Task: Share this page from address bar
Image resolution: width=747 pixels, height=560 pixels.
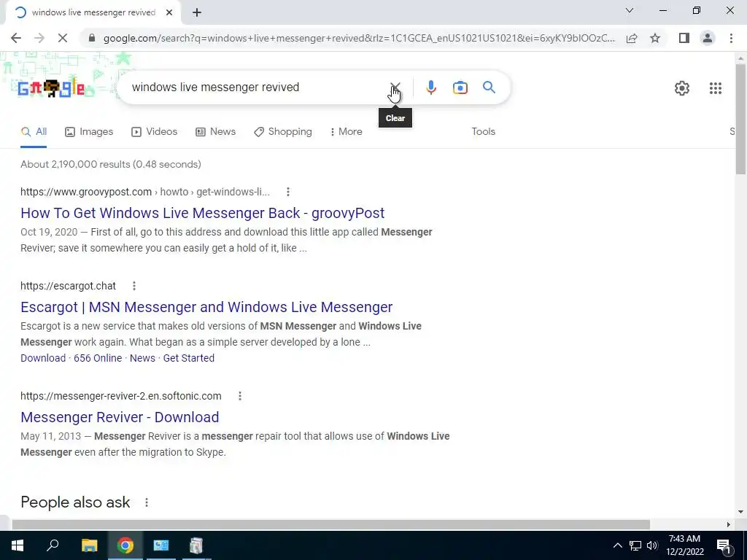Action: [632, 38]
